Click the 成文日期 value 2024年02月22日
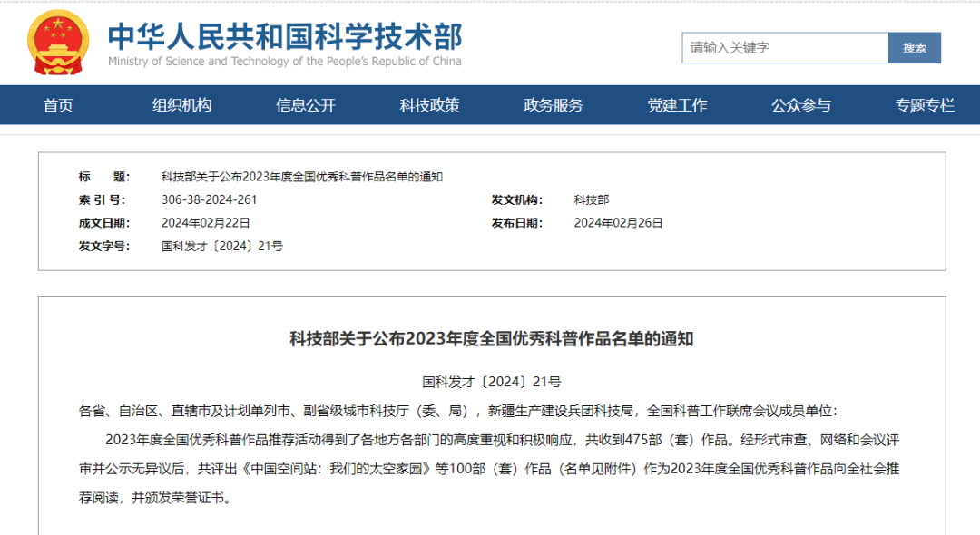Viewport: 980px width, 535px height. [205, 222]
